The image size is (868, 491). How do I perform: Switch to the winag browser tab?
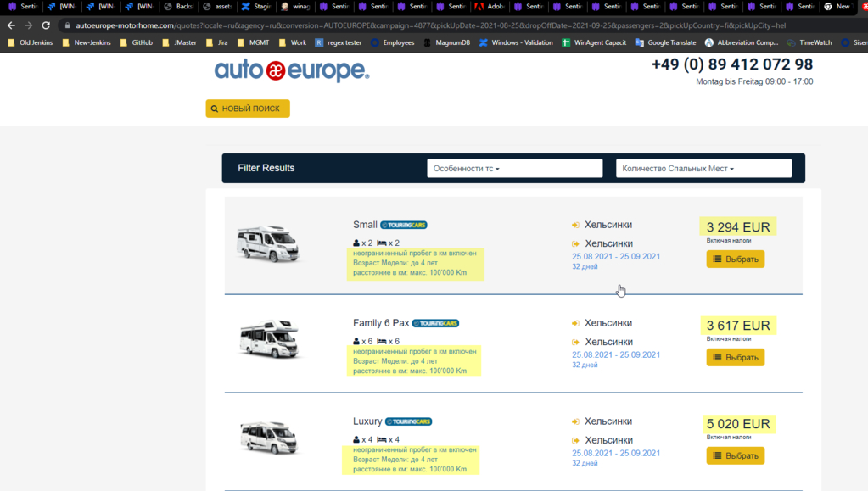pyautogui.click(x=295, y=7)
